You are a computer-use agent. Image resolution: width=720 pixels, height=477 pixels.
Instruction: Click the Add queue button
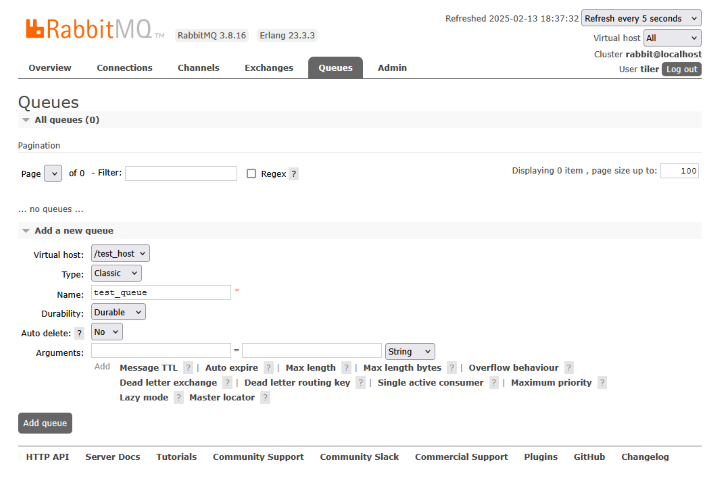click(45, 423)
